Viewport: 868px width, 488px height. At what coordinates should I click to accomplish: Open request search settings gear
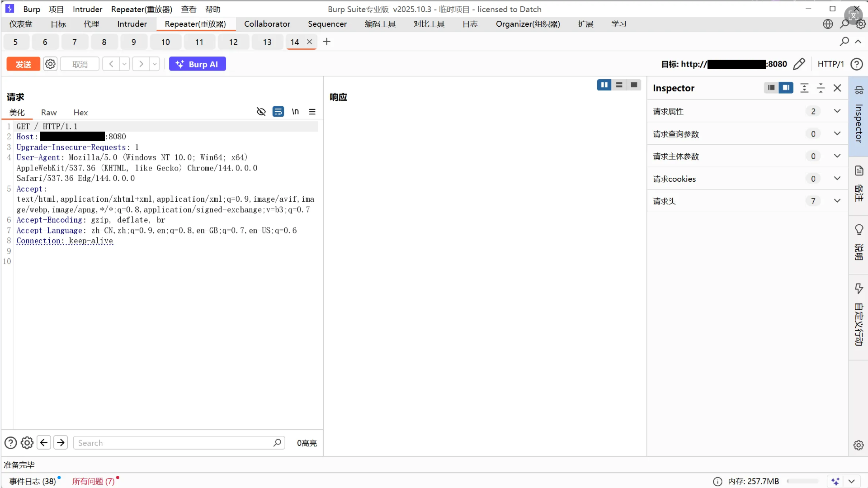pyautogui.click(x=27, y=443)
